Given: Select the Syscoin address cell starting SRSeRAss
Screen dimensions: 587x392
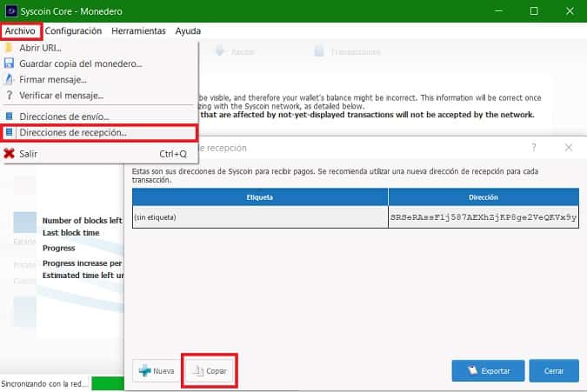Looking at the screenshot, I should (x=484, y=217).
